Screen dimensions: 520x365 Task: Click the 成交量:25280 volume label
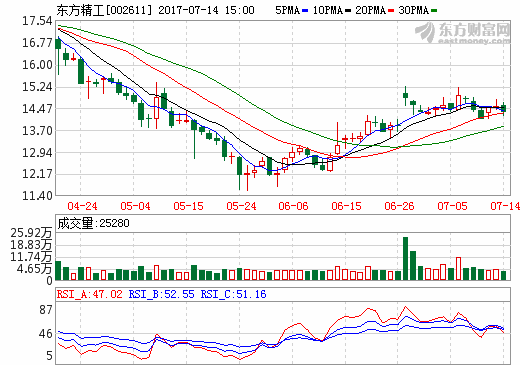click(93, 223)
